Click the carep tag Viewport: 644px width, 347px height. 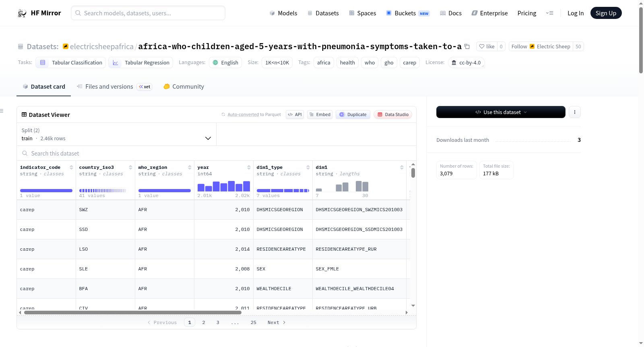click(409, 62)
